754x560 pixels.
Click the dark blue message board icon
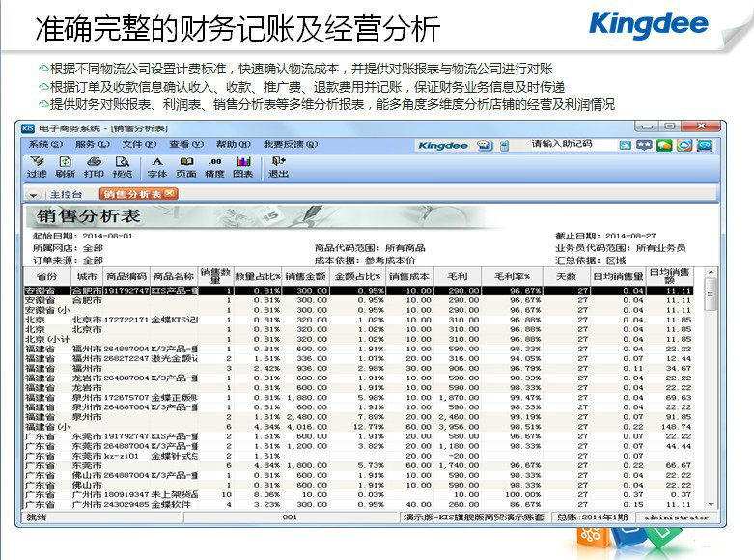tap(644, 145)
